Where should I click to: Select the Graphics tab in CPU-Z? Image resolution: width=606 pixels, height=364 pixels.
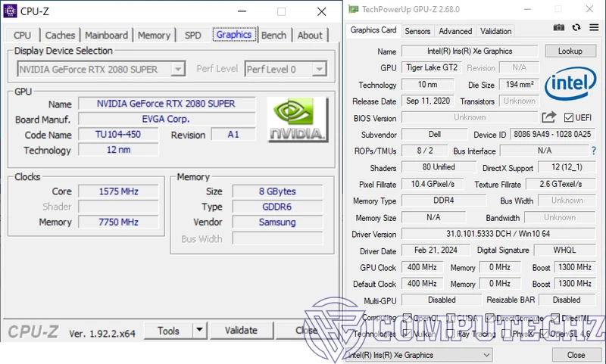[x=234, y=34]
